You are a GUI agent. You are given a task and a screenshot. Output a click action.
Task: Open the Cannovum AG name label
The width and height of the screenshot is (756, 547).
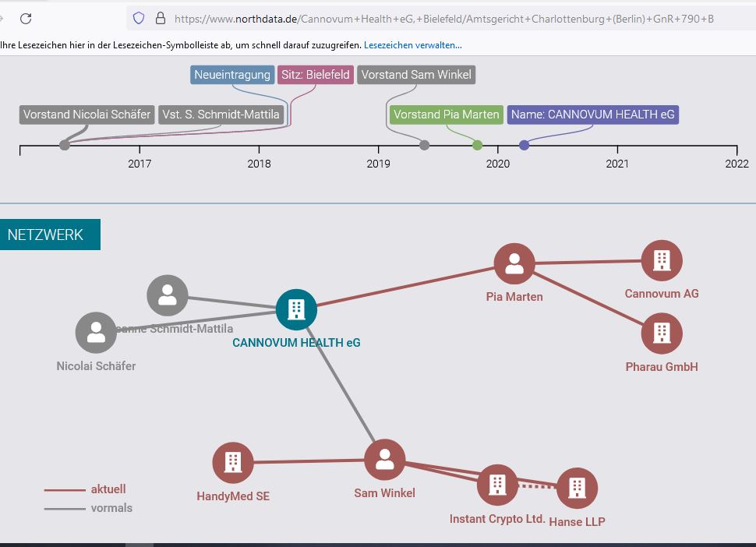pos(662,294)
